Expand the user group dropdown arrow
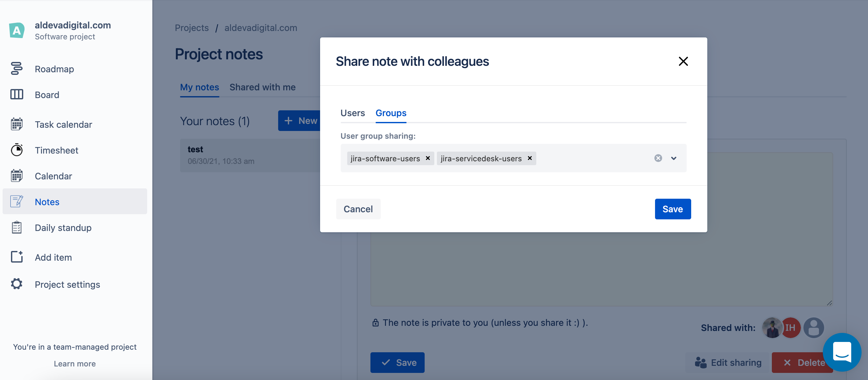 click(673, 158)
